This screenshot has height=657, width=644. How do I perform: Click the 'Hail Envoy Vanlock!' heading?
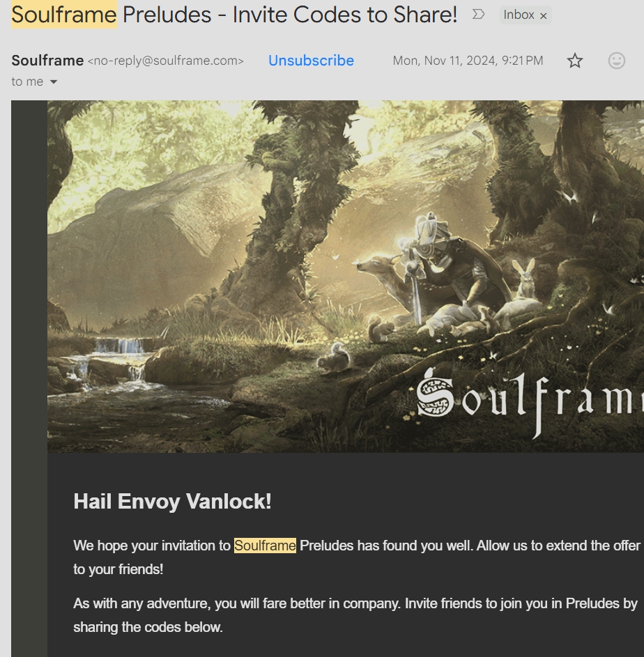(x=172, y=501)
